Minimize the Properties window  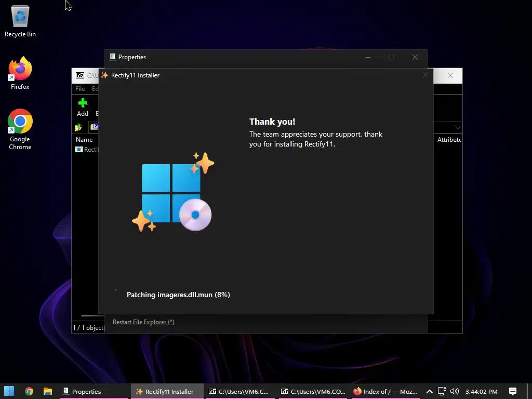pyautogui.click(x=367, y=57)
